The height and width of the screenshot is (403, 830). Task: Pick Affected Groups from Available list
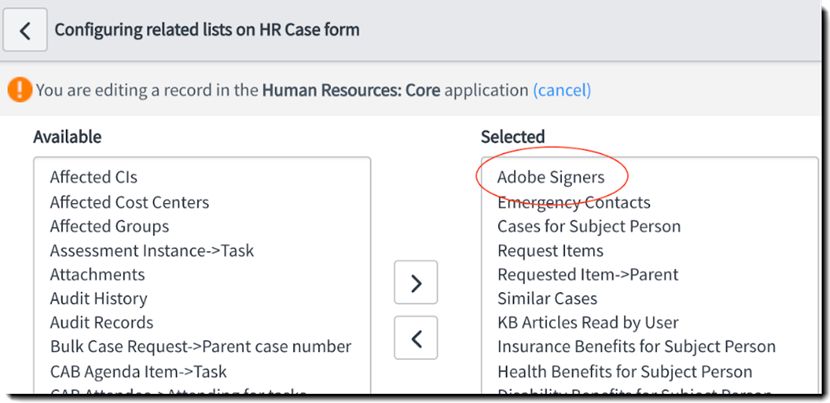click(110, 226)
